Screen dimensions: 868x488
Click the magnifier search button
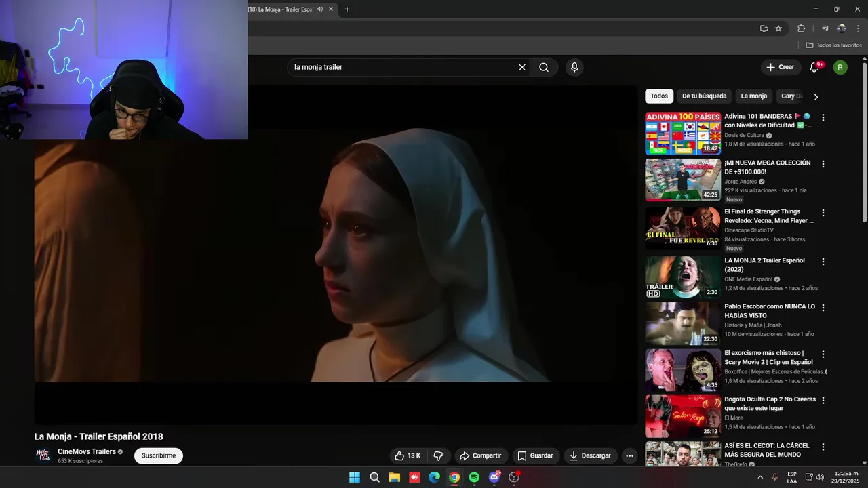544,67
